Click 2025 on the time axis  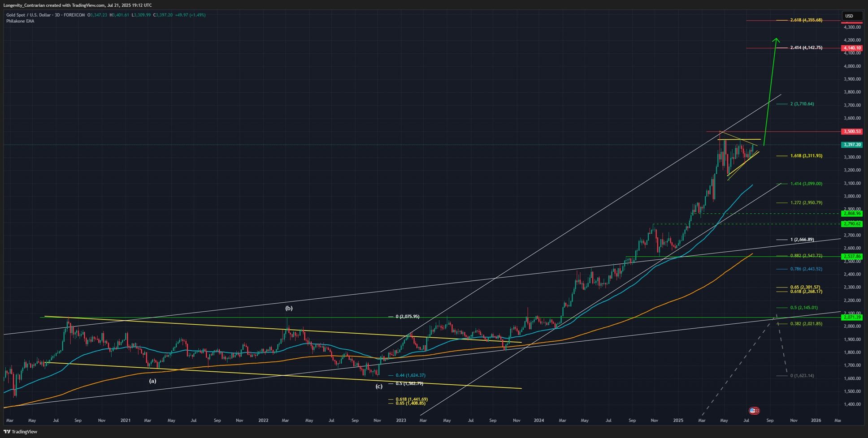click(678, 421)
